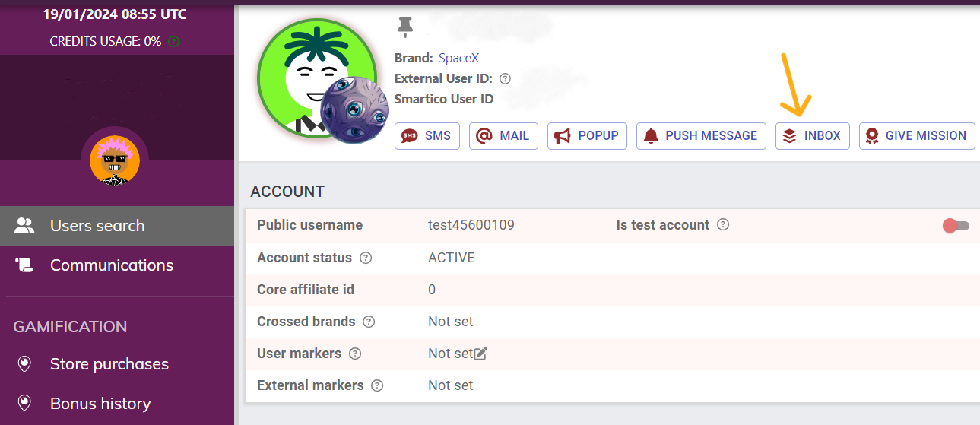Click the MAIL button

pos(503,136)
